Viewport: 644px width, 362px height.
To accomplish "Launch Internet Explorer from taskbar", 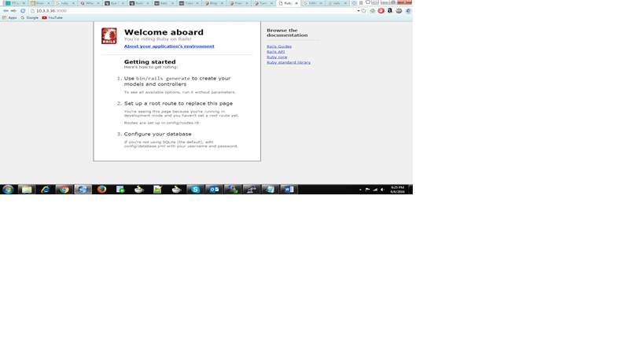I will click(x=45, y=190).
